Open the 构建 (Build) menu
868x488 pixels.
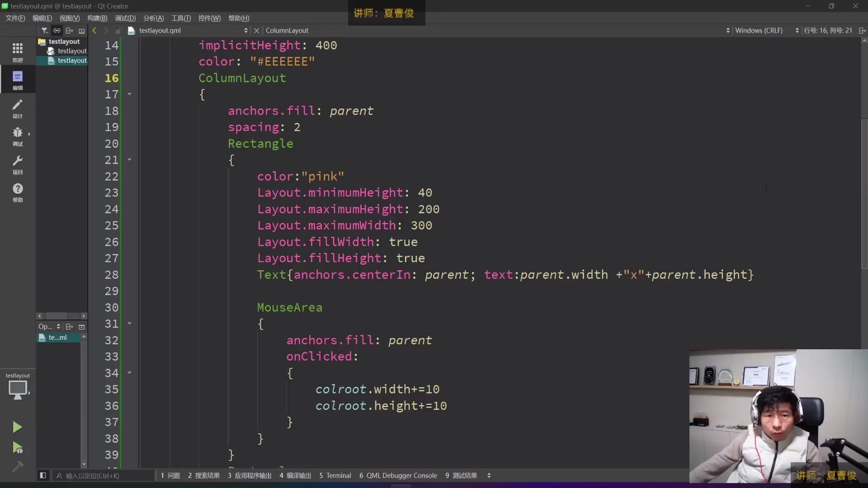(97, 18)
